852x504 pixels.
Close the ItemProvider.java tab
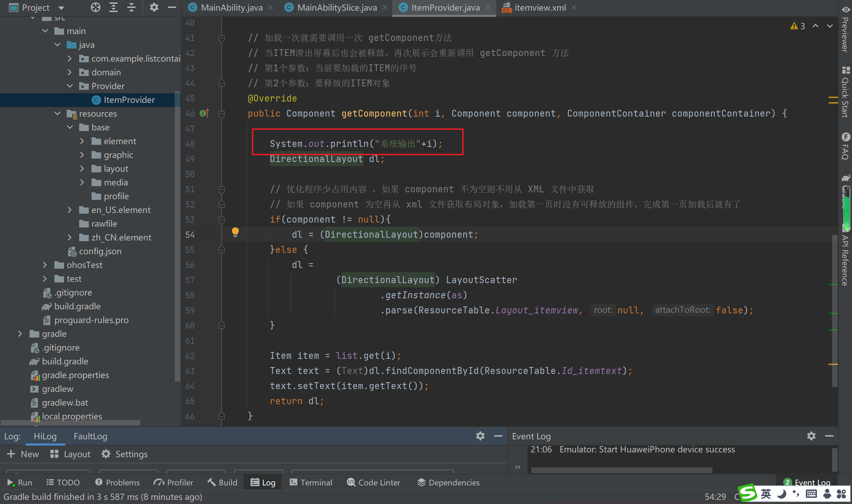(488, 8)
